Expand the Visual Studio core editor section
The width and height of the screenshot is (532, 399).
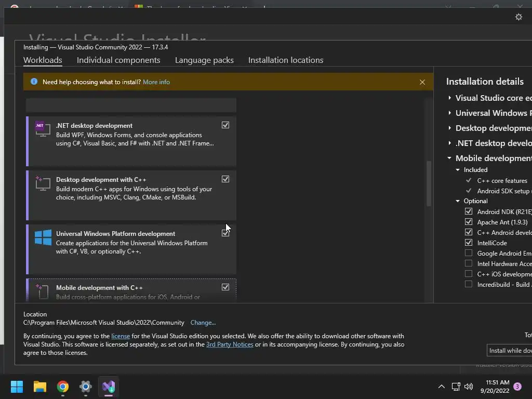coord(449,98)
